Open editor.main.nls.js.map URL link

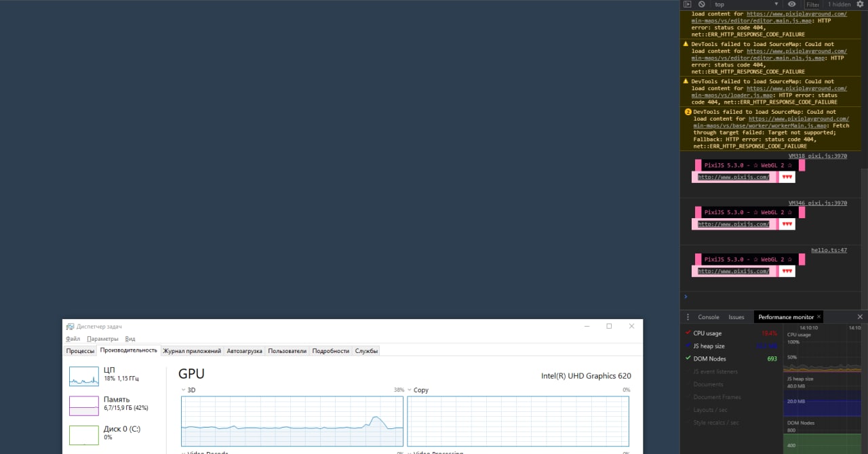pos(769,54)
